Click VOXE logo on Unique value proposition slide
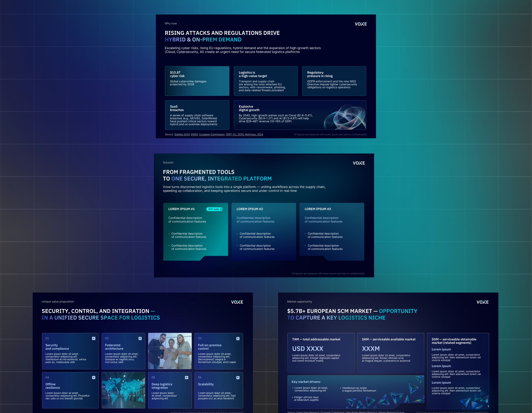This screenshot has height=413, width=532. (x=237, y=302)
